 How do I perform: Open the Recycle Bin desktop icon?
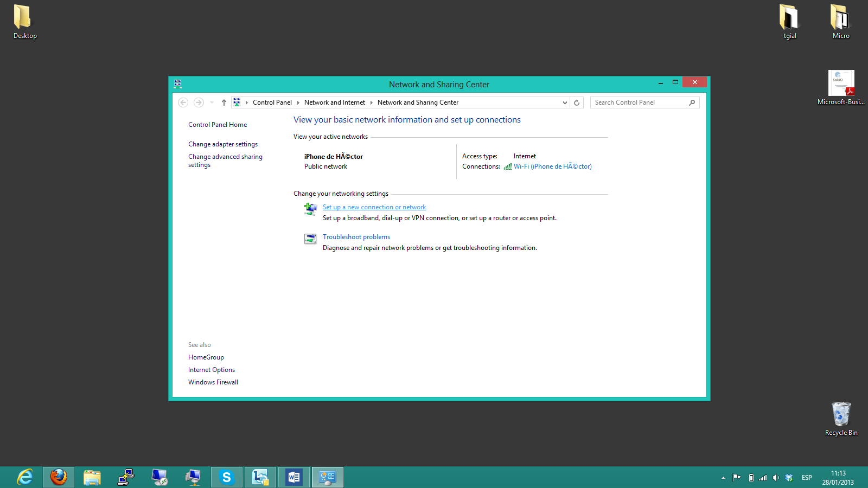(x=841, y=416)
